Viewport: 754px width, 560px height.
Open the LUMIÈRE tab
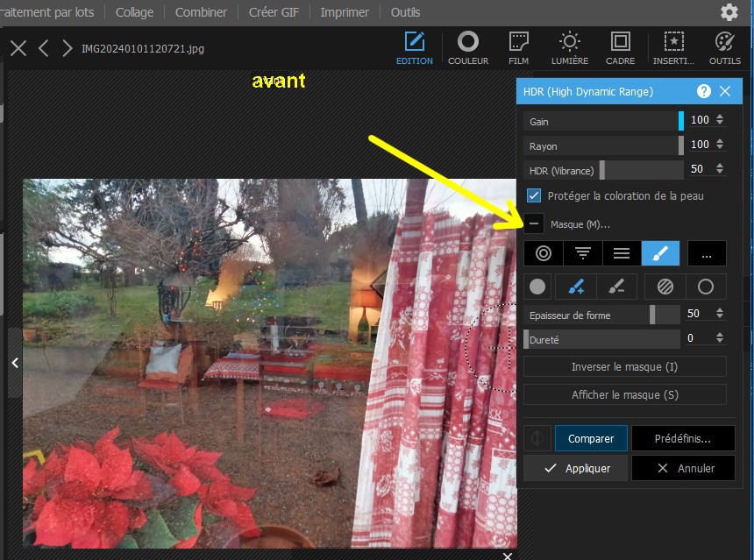click(569, 48)
